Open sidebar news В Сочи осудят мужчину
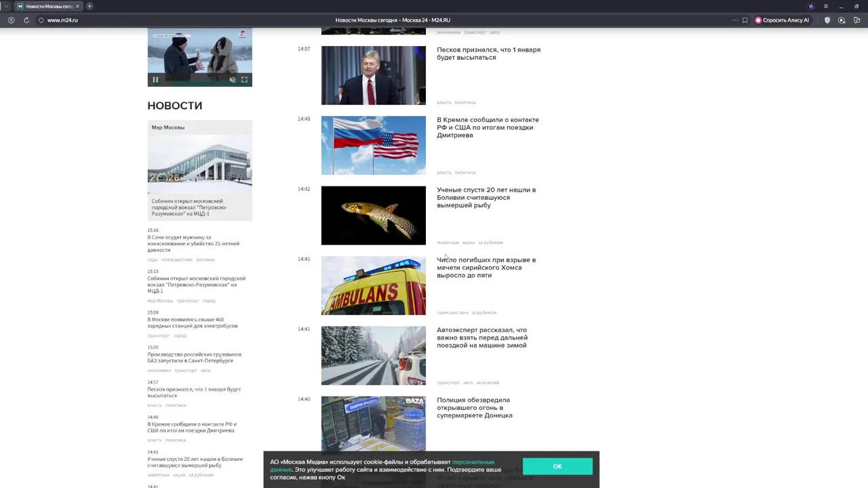The width and height of the screenshot is (868, 488). pyautogui.click(x=193, y=243)
